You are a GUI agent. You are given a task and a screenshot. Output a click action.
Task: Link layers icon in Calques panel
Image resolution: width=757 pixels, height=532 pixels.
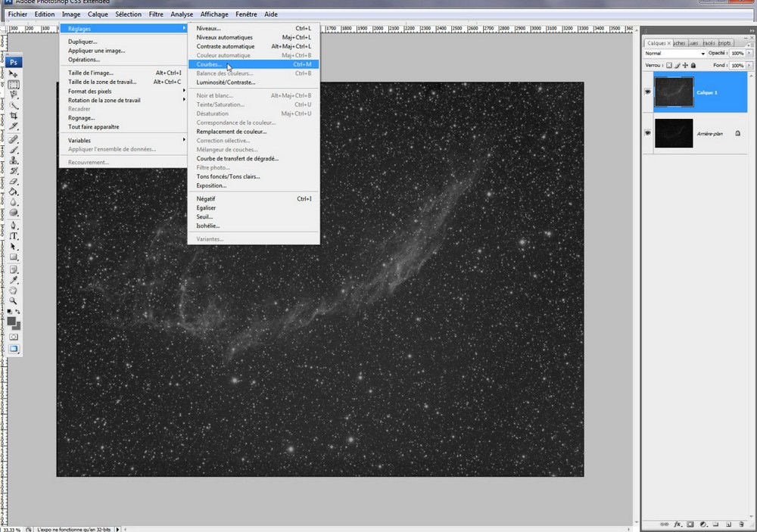(x=665, y=524)
